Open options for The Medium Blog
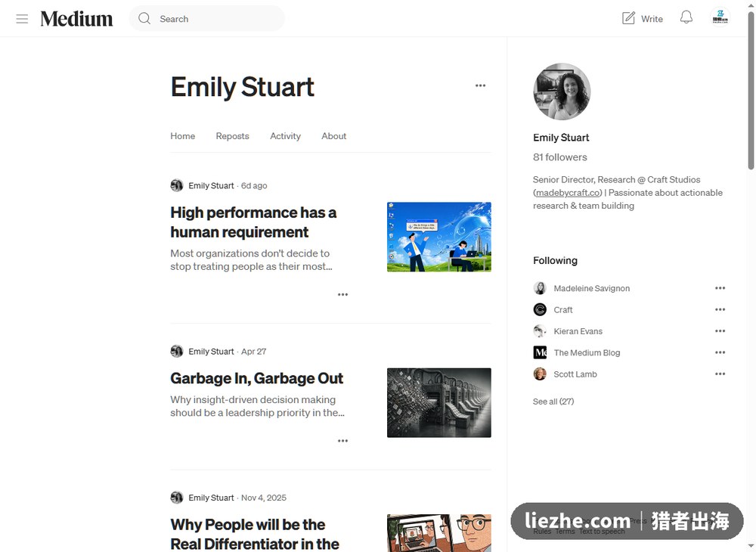 [720, 352]
